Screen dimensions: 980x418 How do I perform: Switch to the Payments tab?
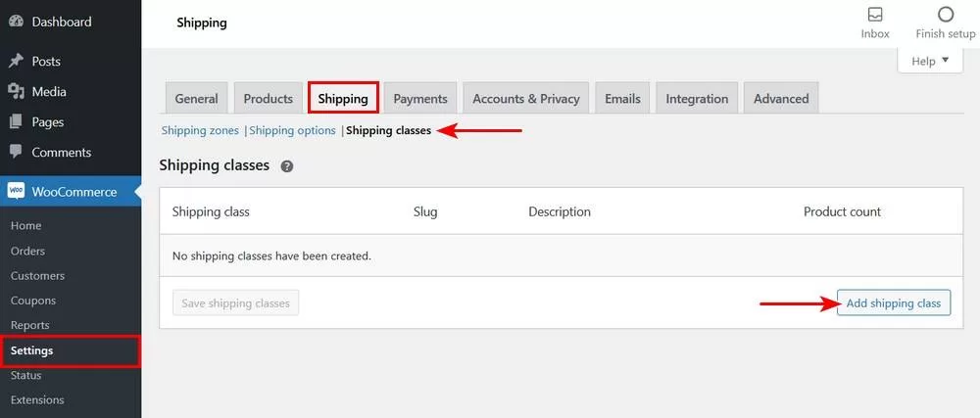point(420,98)
